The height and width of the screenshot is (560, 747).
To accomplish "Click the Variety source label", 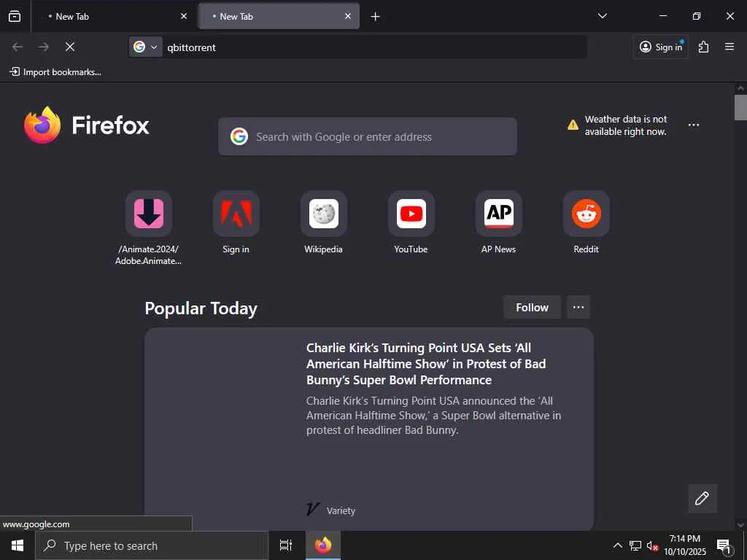I will coord(341,510).
